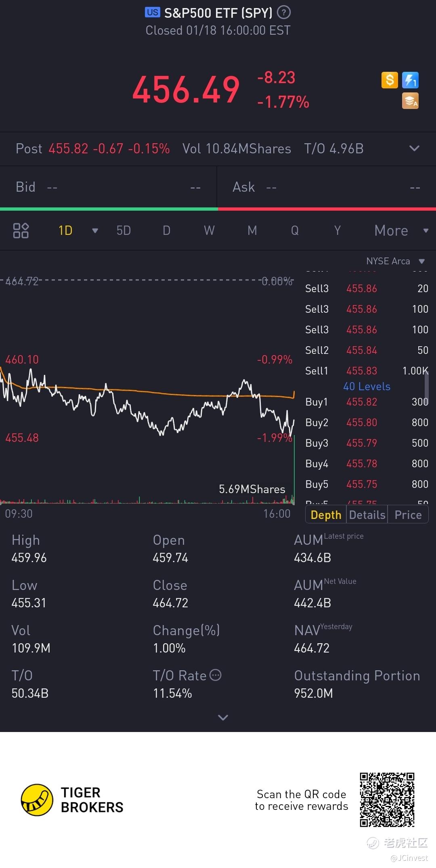This screenshot has width=436, height=868.
Task: Tap the orange dollar sign badge icon
Action: coord(390,80)
